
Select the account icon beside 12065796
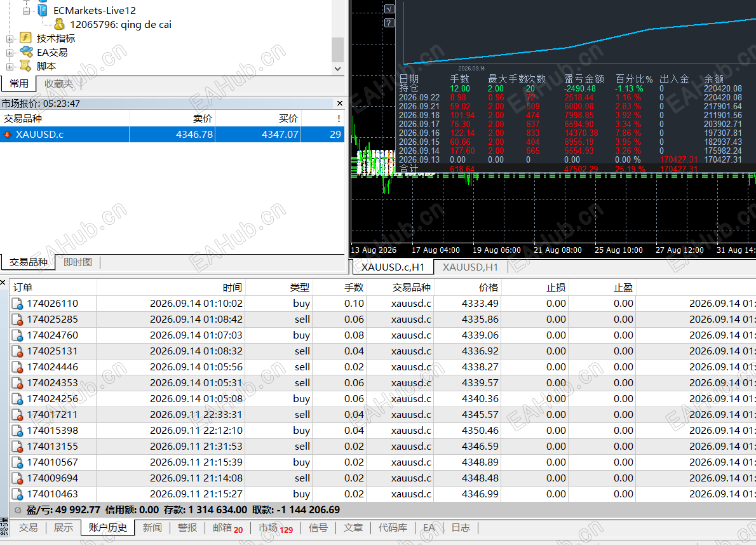[x=59, y=24]
